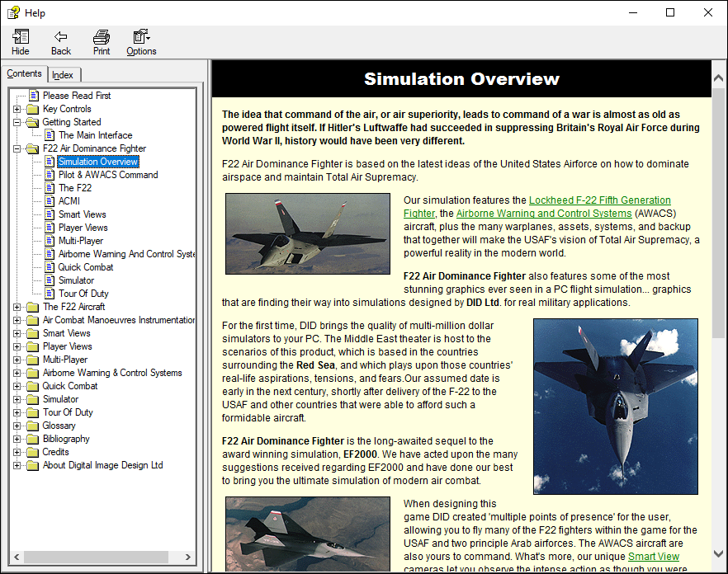The image size is (728, 574).
Task: Click the Back arrow icon
Action: click(61, 36)
